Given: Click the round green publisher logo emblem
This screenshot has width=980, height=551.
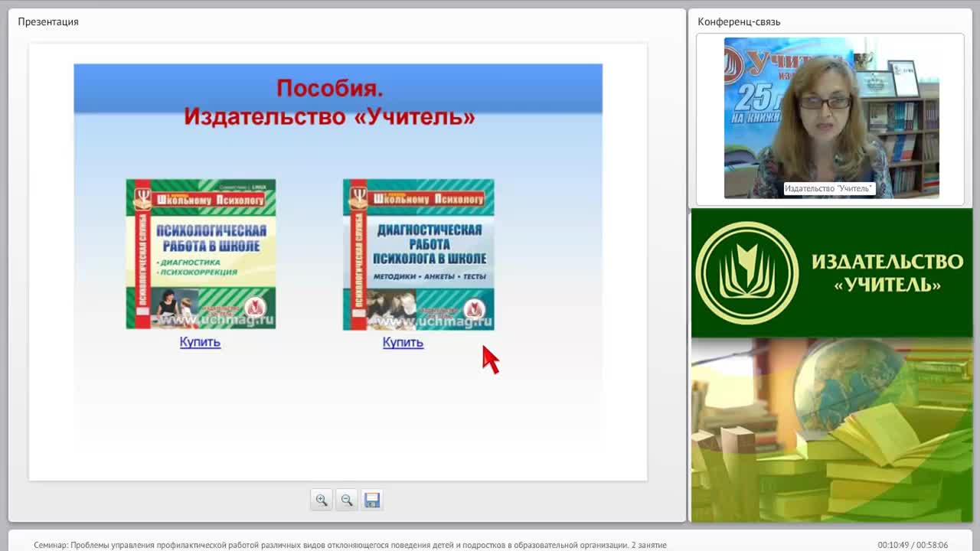Looking at the screenshot, I should 746,273.
